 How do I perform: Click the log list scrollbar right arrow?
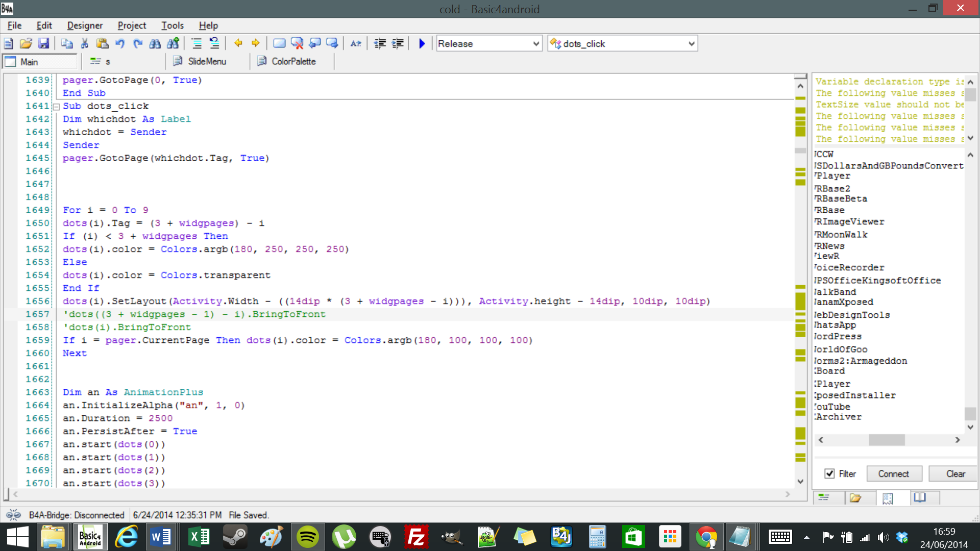pos(958,440)
